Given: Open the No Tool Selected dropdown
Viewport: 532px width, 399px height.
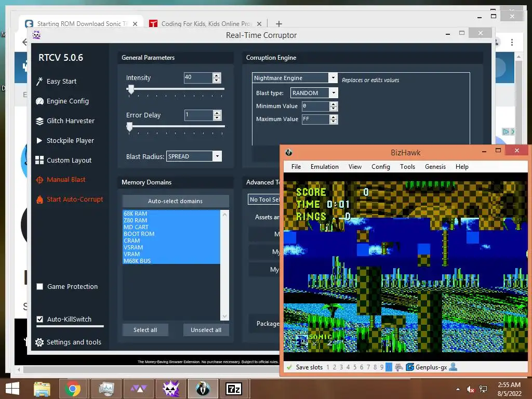Looking at the screenshot, I should click(x=264, y=199).
